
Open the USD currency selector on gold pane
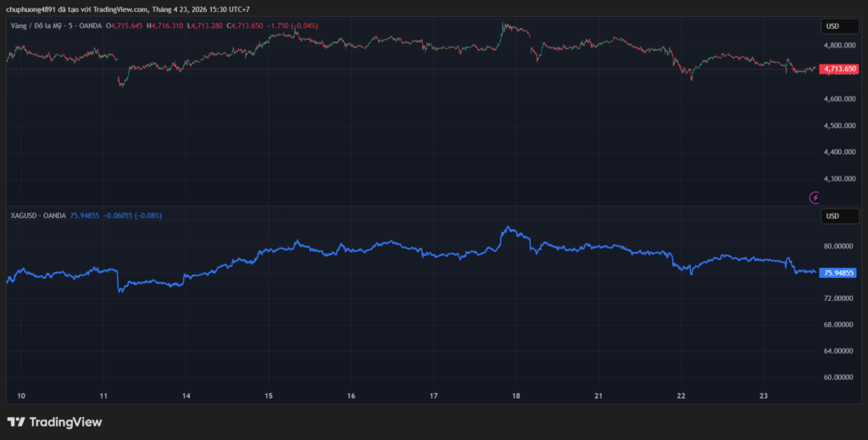click(x=832, y=26)
